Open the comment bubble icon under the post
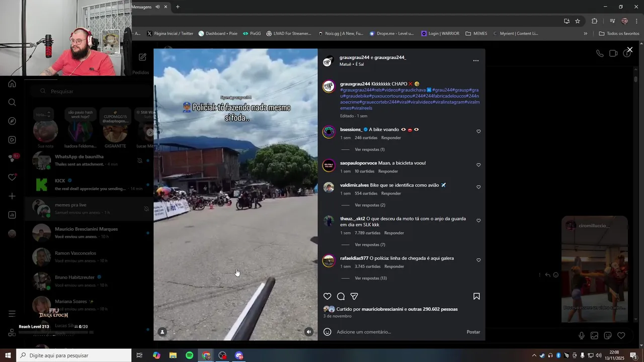Image resolution: width=644 pixels, height=362 pixels. pos(341,297)
